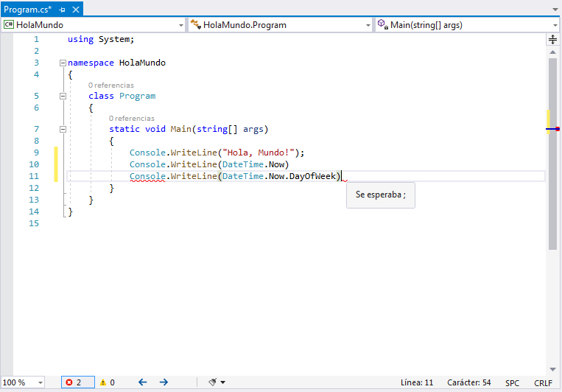
Task: Open the active files list arrow in the tab bar
Action: (x=554, y=10)
